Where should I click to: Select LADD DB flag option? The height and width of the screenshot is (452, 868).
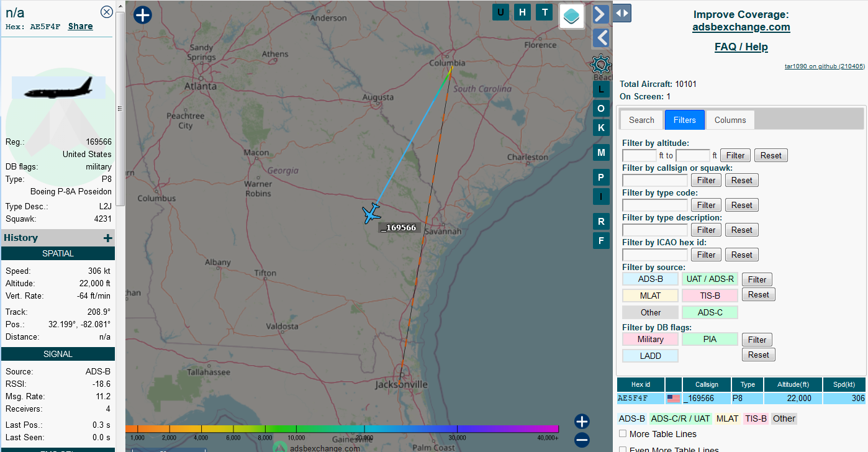pos(651,356)
